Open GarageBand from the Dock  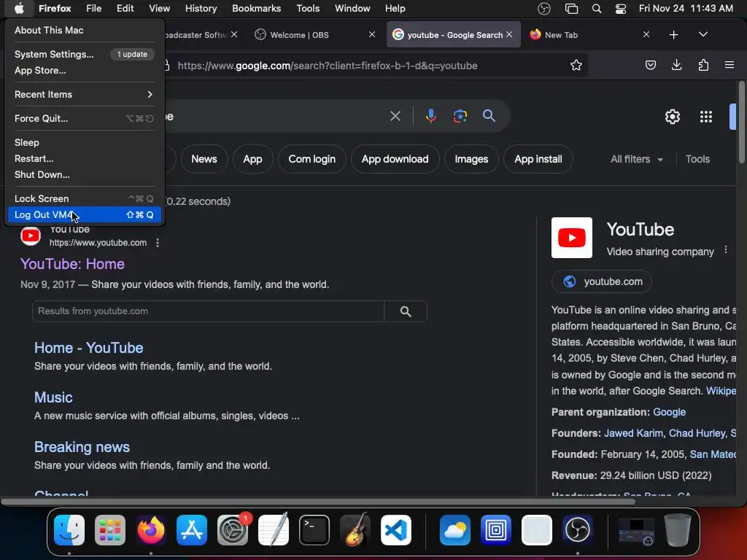tap(355, 529)
